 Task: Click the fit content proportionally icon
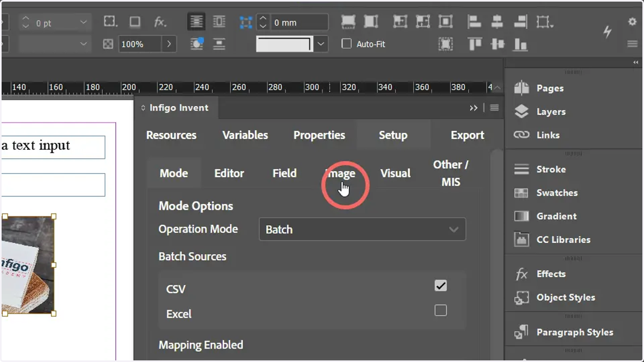[x=371, y=21]
